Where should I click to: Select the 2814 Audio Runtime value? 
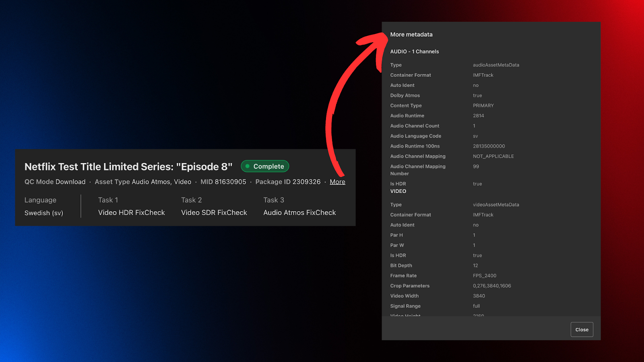[x=478, y=115]
